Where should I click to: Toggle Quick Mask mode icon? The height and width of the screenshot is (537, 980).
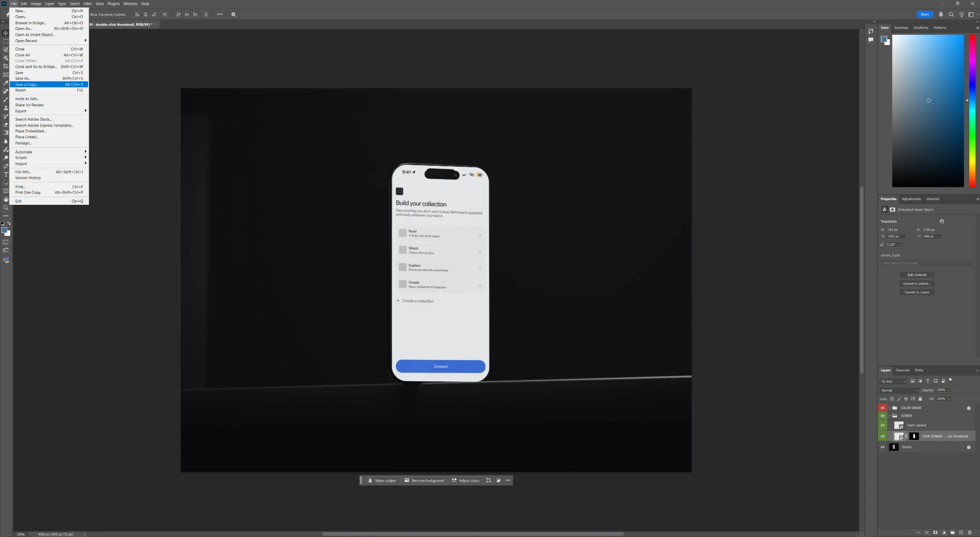pyautogui.click(x=5, y=242)
